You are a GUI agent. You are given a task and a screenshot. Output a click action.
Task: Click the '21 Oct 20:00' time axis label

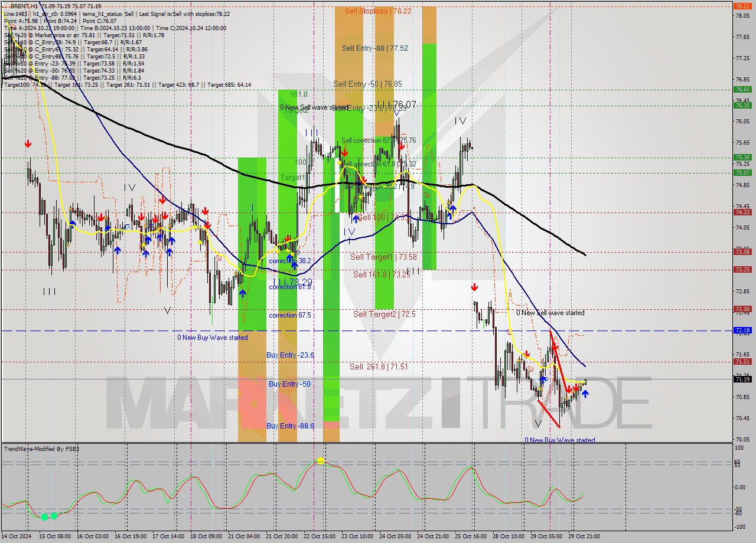click(282, 537)
